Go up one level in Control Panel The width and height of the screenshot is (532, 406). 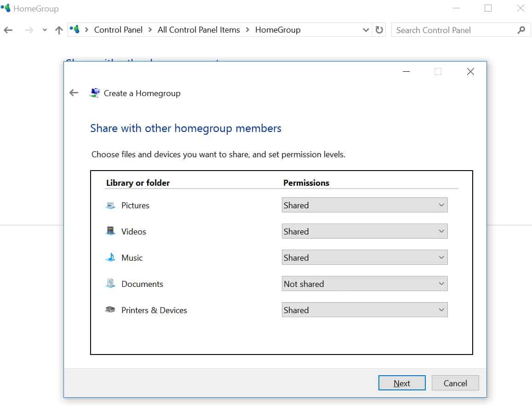pyautogui.click(x=59, y=30)
